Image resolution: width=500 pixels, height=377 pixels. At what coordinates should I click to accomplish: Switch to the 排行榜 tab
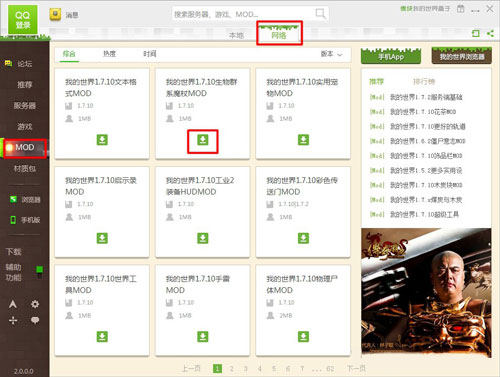424,81
